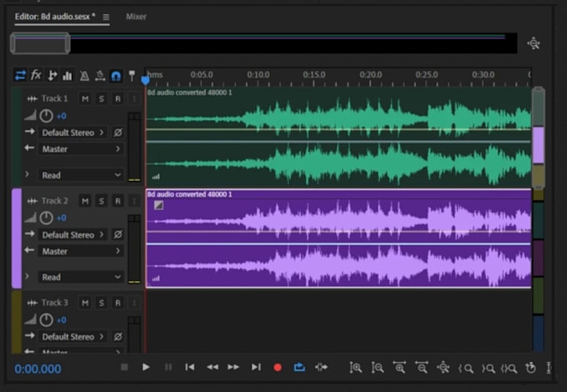Image resolution: width=567 pixels, height=392 pixels.
Task: Click the 0:00.000 timecode display
Action: pos(38,369)
